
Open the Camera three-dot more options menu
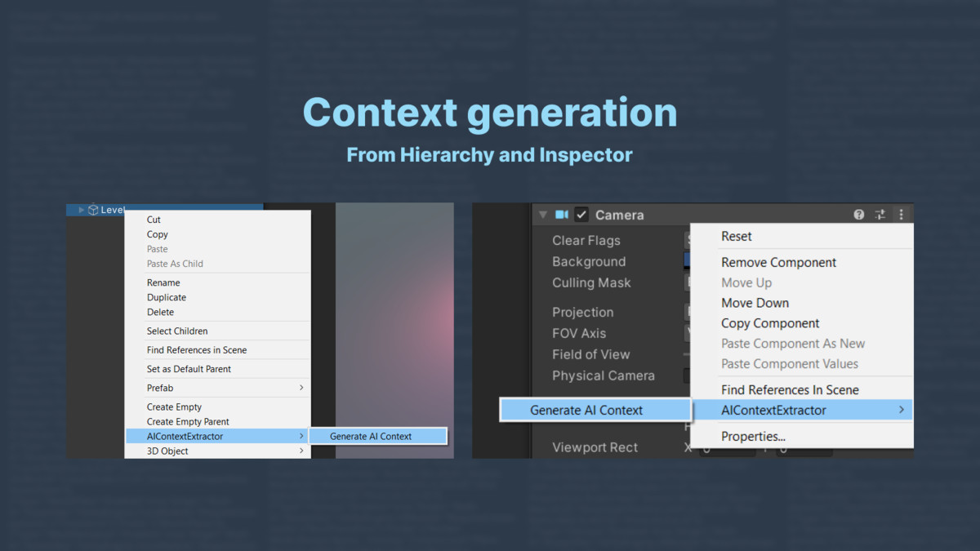(x=902, y=215)
